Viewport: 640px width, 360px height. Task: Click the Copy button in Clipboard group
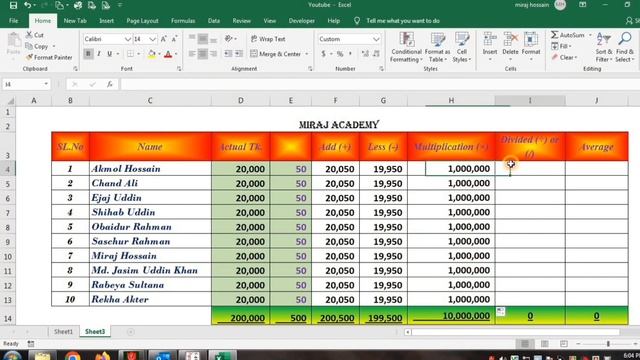pos(37,46)
